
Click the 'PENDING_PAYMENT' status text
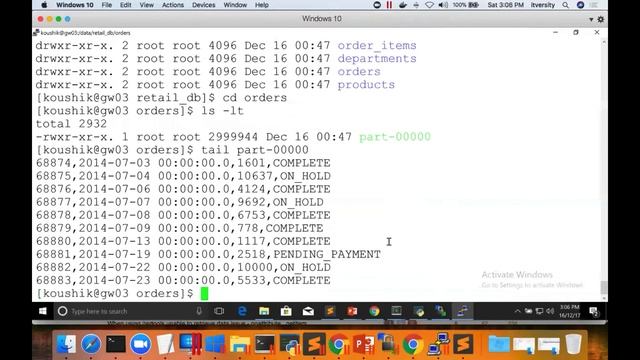point(327,254)
